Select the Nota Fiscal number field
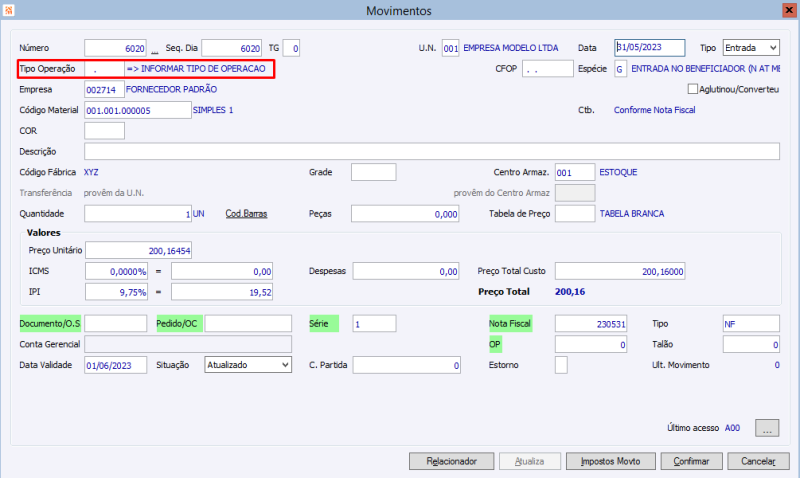 591,323
